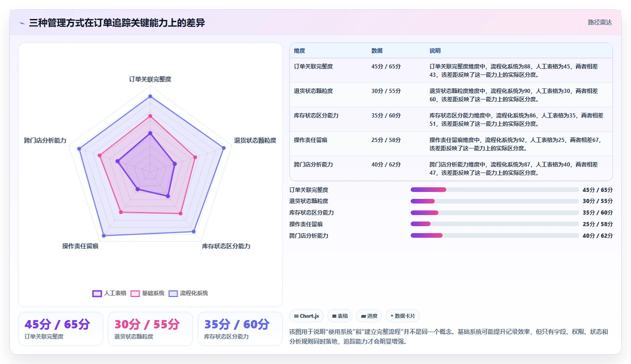Image resolution: width=631 pixels, height=364 pixels.
Task: Click table value 35分 / 60分
Action: (x=386, y=116)
